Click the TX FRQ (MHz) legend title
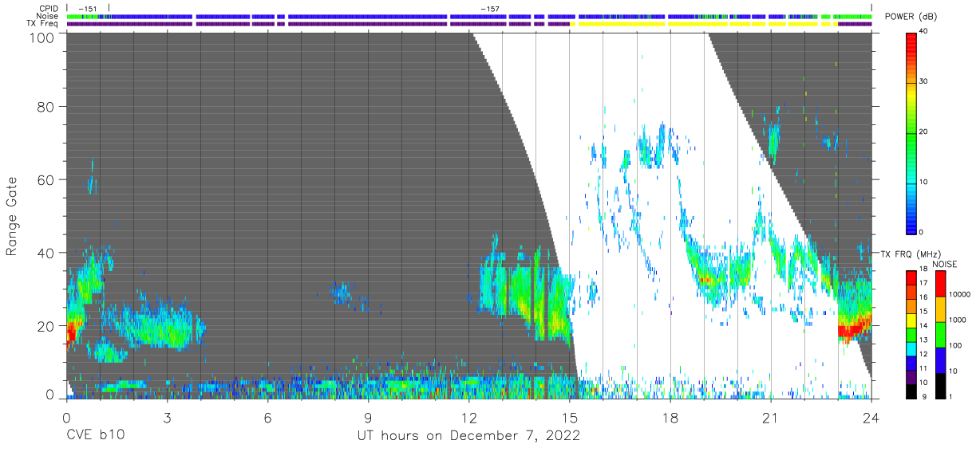The height and width of the screenshot is (452, 980). point(911,254)
